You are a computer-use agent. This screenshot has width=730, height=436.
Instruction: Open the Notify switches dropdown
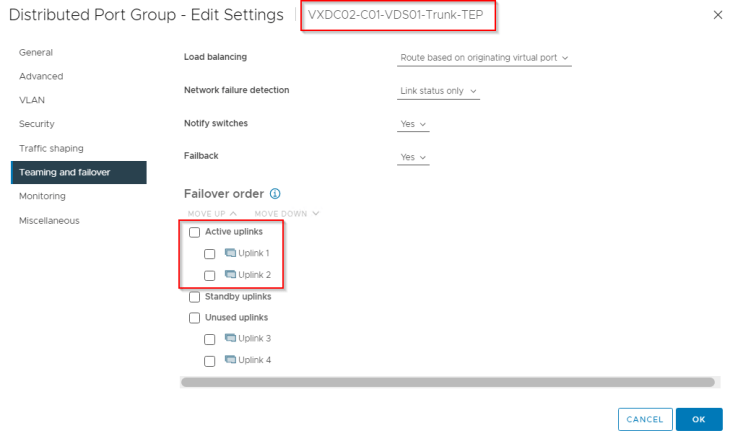tap(413, 124)
